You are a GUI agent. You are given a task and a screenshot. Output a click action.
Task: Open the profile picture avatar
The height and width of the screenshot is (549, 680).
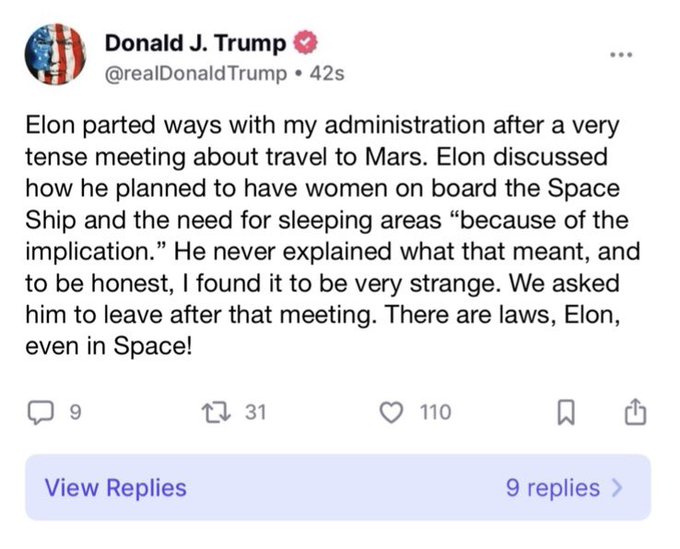[53, 55]
